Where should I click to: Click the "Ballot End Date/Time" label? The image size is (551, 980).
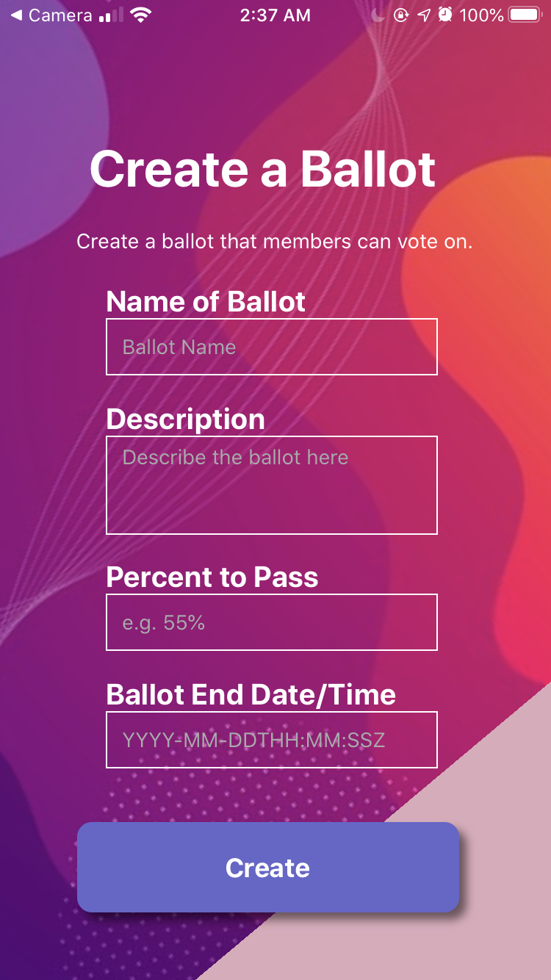251,695
